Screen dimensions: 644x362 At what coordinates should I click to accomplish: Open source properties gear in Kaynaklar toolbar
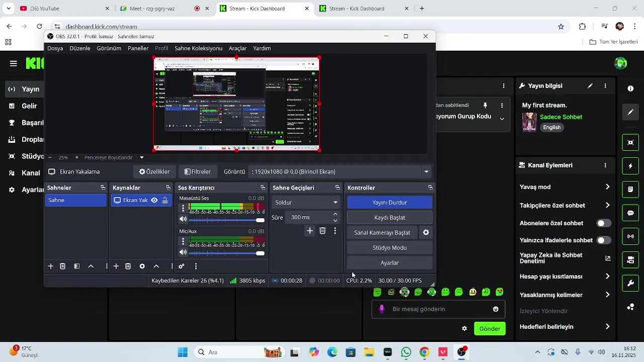coord(142,266)
